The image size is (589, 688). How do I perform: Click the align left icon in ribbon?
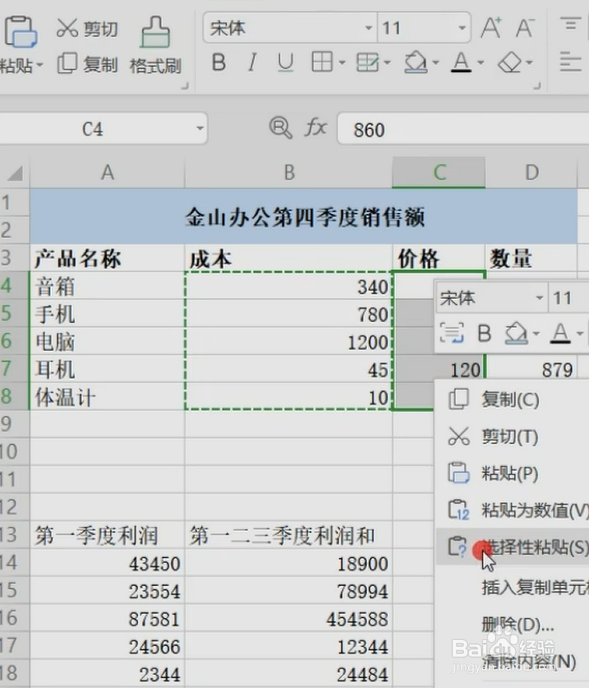pyautogui.click(x=571, y=62)
